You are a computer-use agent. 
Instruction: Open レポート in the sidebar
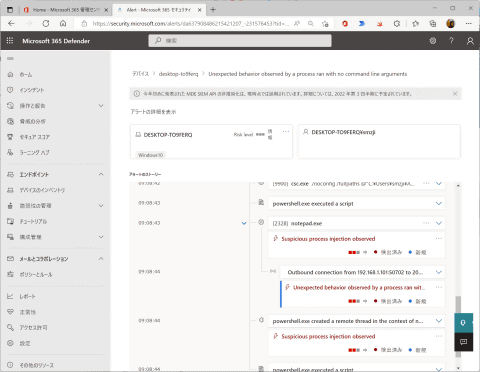[27, 296]
